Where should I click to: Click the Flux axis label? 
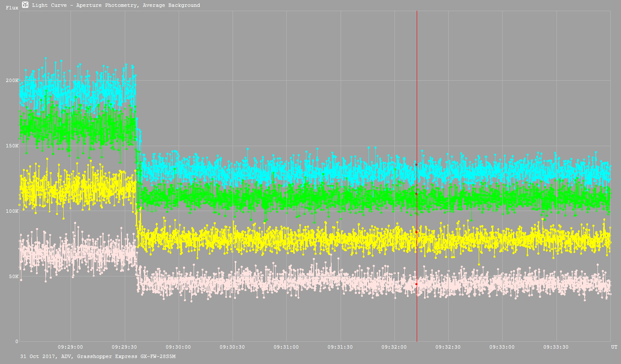12,8
